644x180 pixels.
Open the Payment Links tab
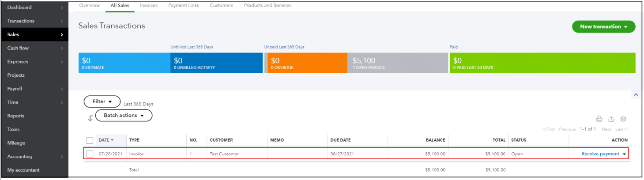(x=184, y=6)
